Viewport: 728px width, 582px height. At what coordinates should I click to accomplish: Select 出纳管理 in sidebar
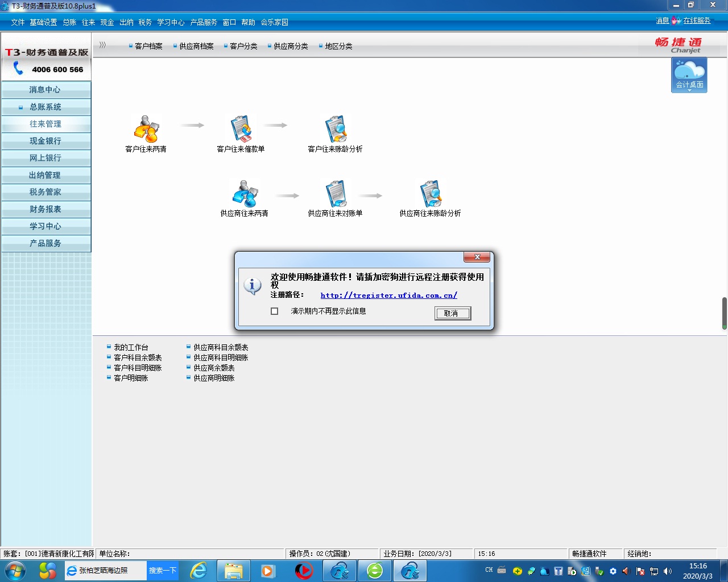(x=45, y=175)
